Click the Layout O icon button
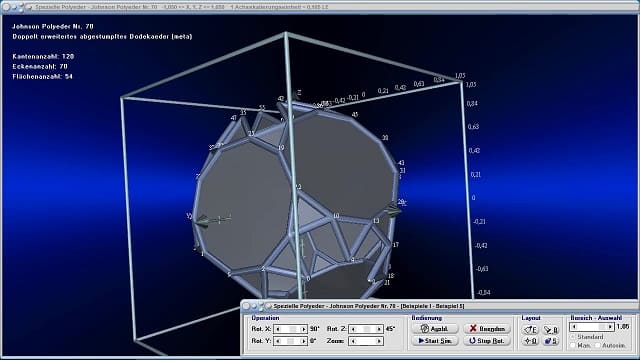640x360 pixels. pyautogui.click(x=531, y=341)
